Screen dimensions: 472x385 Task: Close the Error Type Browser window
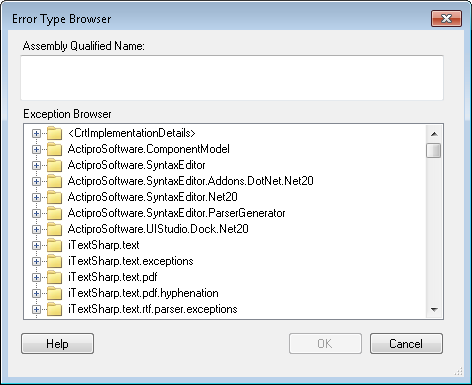446,18
